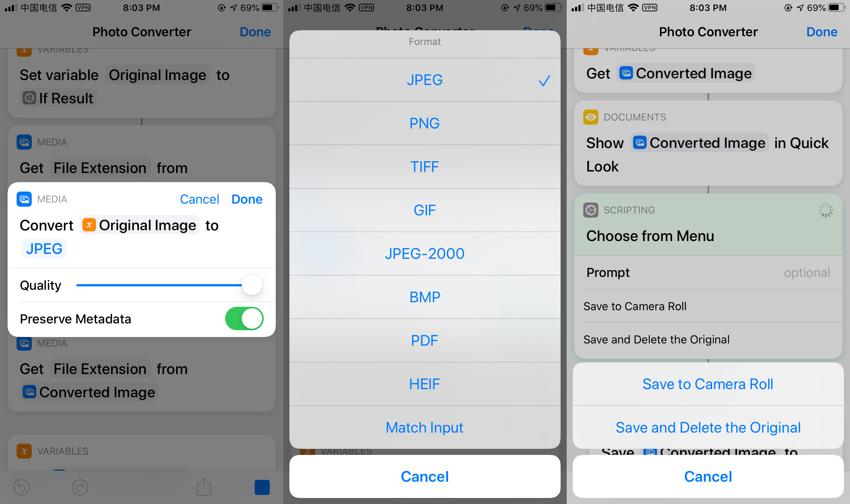The image size is (850, 504).
Task: Select BMP format option
Action: pos(424,297)
